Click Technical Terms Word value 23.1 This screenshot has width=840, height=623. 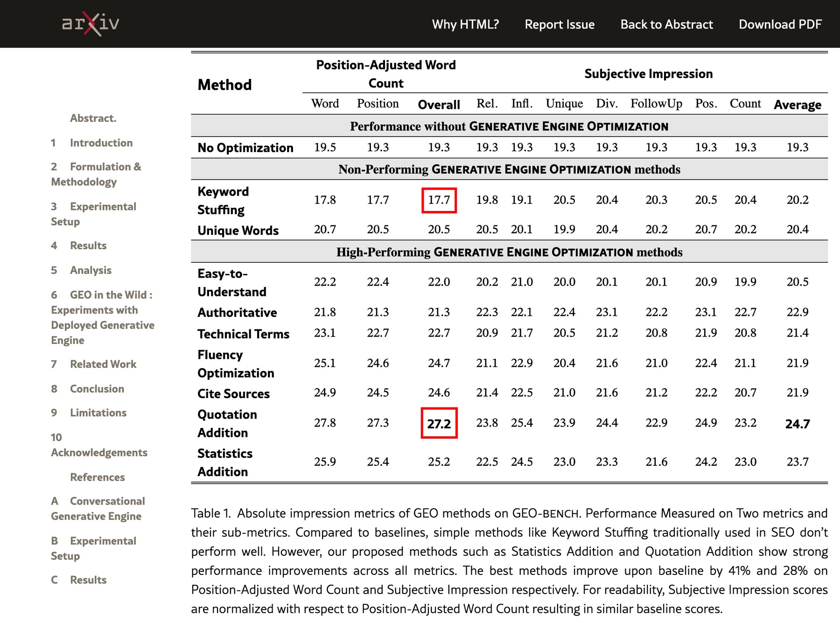click(x=325, y=333)
